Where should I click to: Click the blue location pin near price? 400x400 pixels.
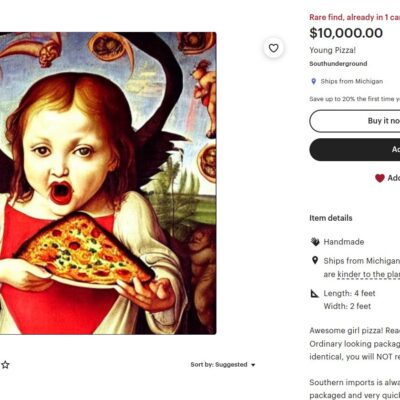313,81
